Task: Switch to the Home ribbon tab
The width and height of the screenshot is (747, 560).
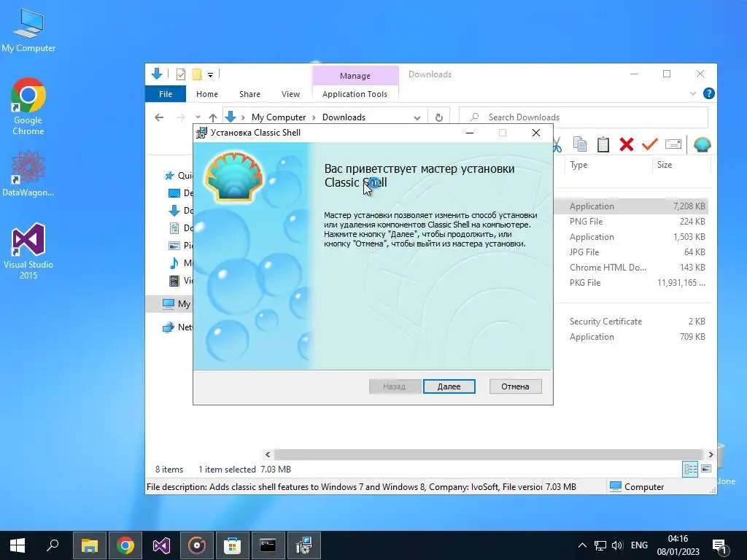Action: [206, 94]
